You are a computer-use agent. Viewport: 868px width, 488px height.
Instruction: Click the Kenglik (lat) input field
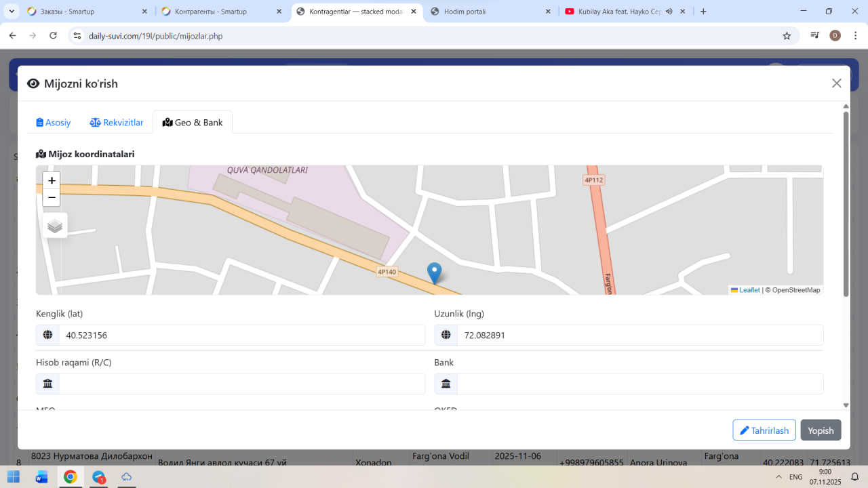tap(241, 335)
